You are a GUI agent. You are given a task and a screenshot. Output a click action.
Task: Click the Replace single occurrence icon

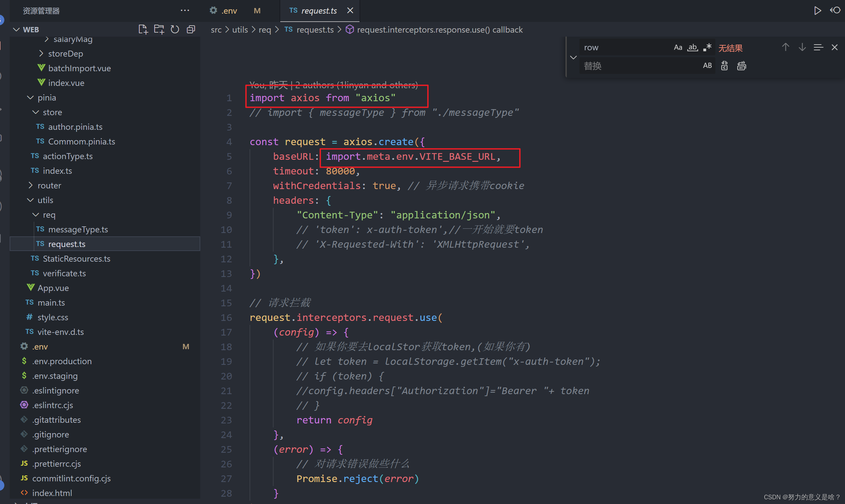pyautogui.click(x=724, y=66)
